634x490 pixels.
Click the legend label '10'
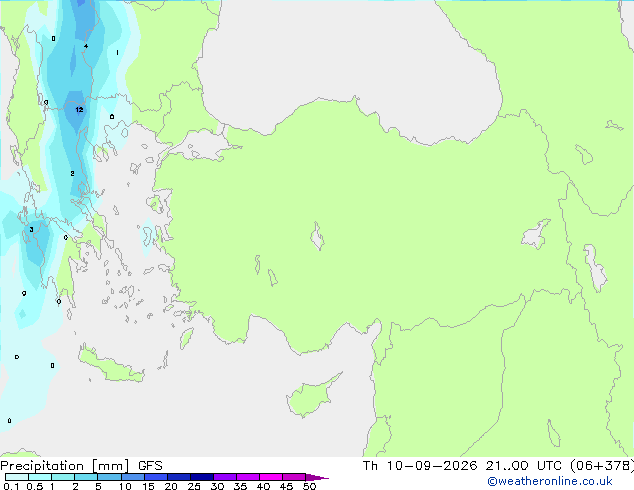click(125, 486)
